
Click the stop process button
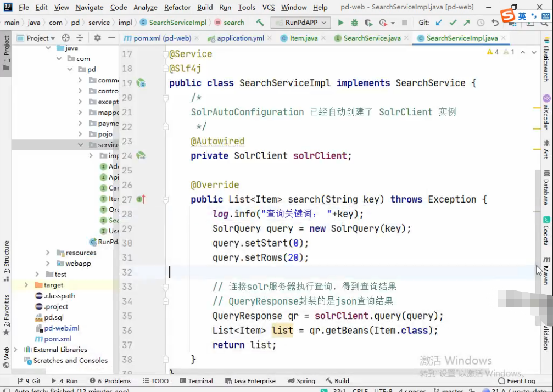405,23
